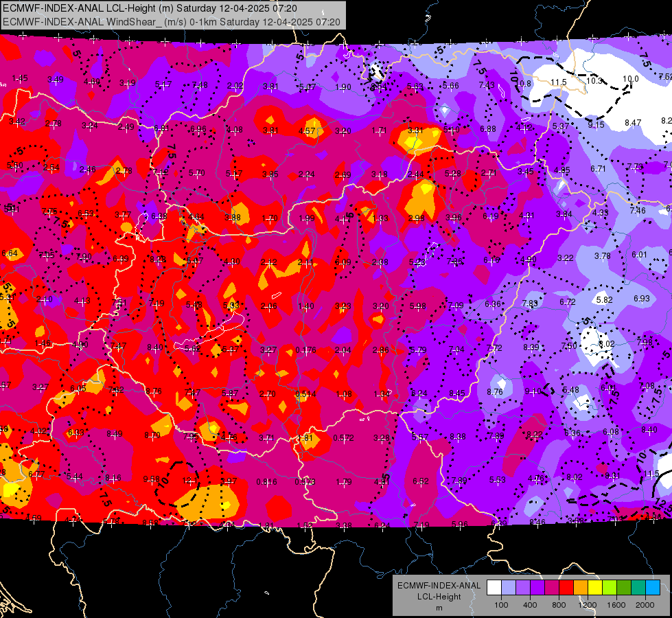This screenshot has width=672, height=618.
Task: Click the grid value 6.52
Action: pyautogui.click(x=420, y=481)
